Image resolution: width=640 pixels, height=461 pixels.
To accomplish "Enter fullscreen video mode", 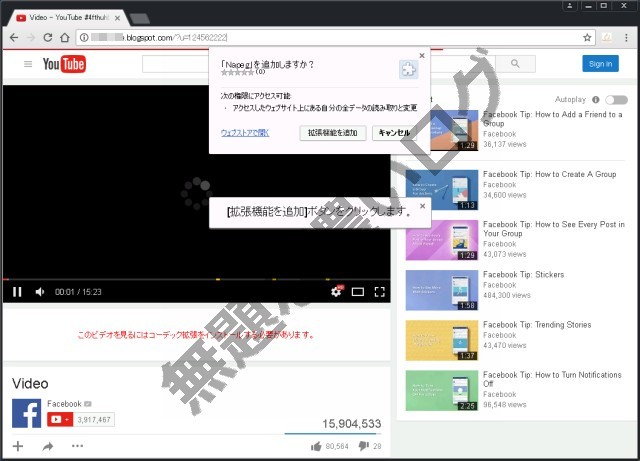I will coord(380,292).
